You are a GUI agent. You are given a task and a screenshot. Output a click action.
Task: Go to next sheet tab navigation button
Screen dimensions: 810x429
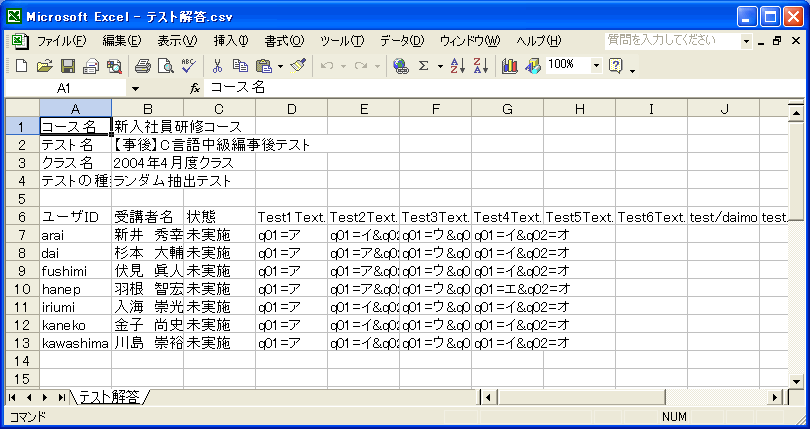[45, 397]
